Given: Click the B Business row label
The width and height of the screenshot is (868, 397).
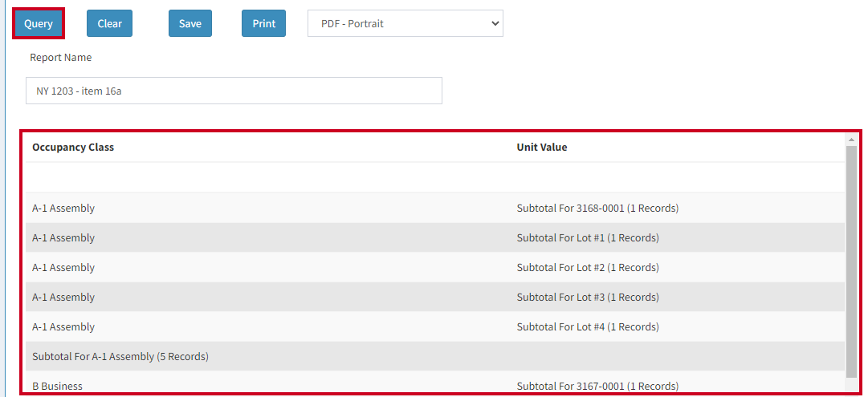Looking at the screenshot, I should 58,386.
